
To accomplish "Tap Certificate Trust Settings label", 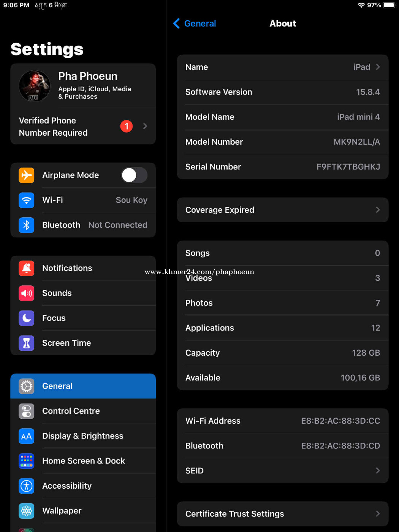I will point(234,514).
